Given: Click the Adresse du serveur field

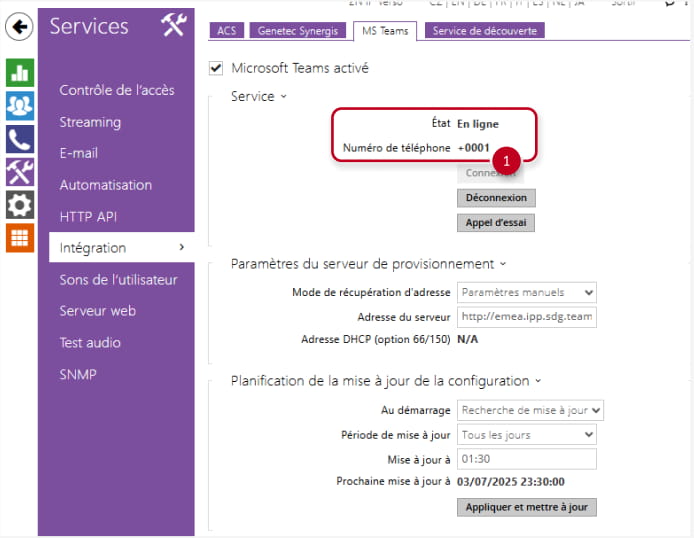Looking at the screenshot, I should 527,317.
